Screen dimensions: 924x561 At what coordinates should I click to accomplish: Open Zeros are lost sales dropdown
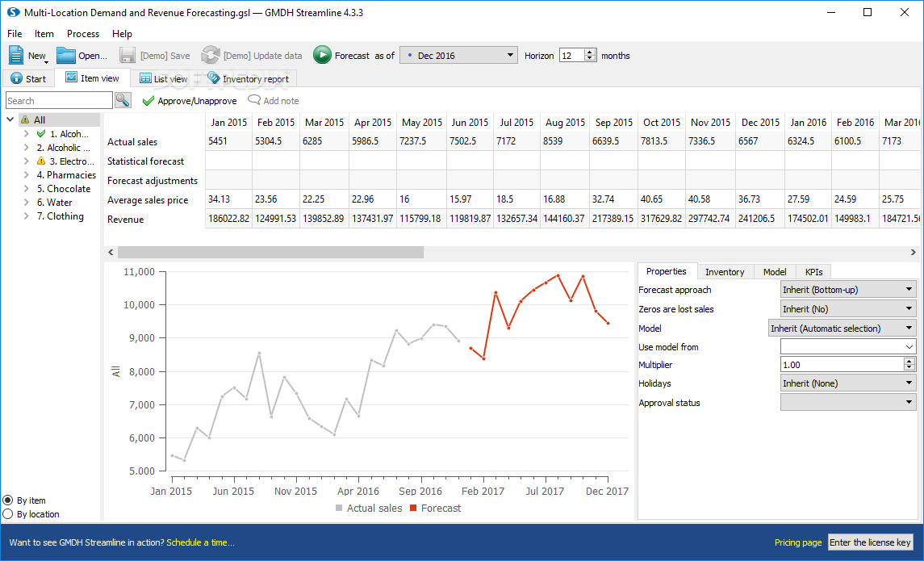click(848, 309)
